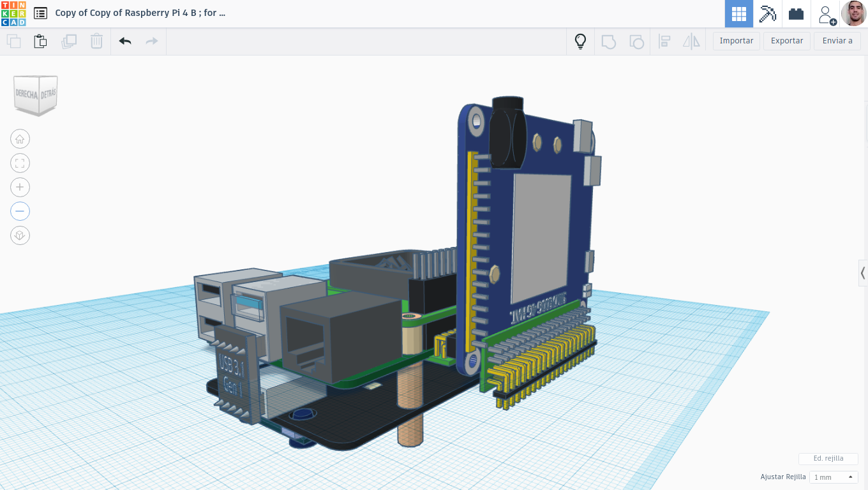Viewport: 868px width, 490px height.
Task: Switch perspective/orthographic view
Action: pyautogui.click(x=20, y=235)
